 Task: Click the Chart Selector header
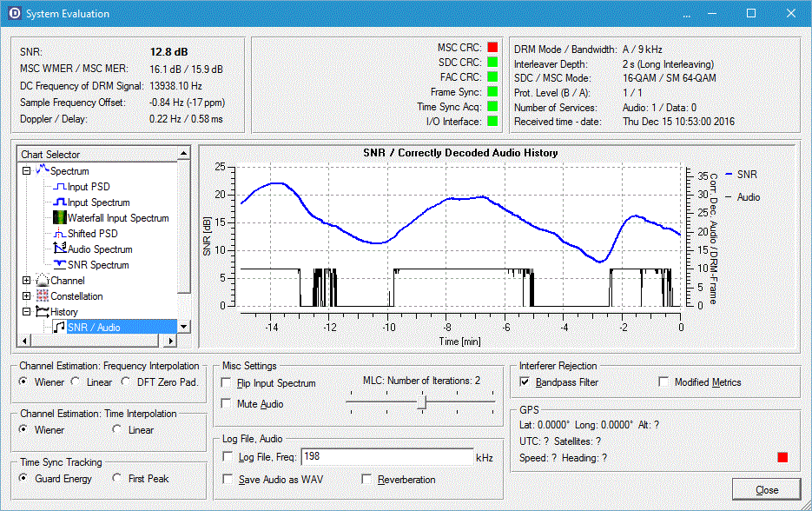pos(97,154)
